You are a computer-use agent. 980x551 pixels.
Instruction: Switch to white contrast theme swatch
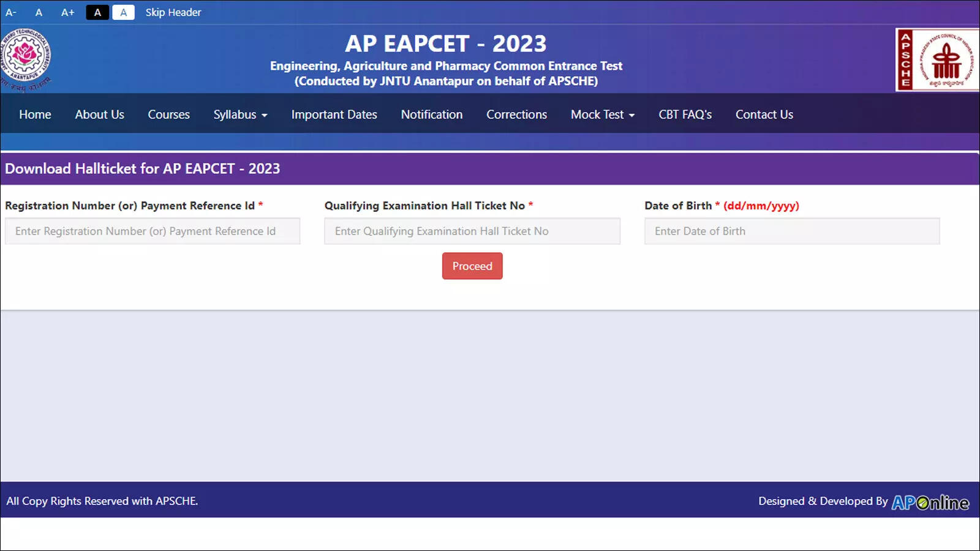coord(123,12)
